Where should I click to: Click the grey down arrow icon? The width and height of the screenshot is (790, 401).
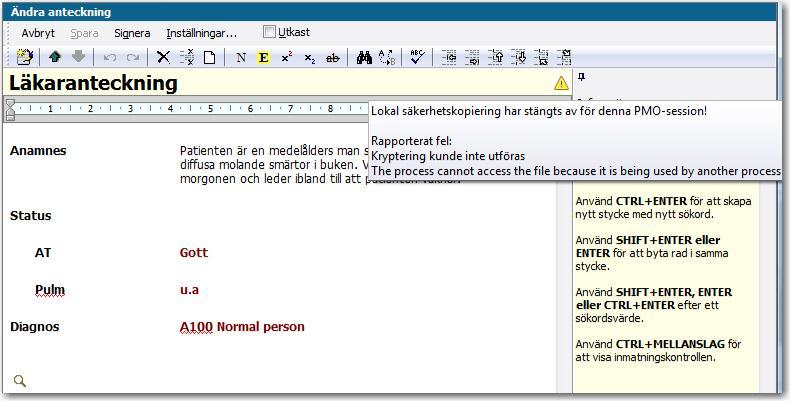[79, 57]
